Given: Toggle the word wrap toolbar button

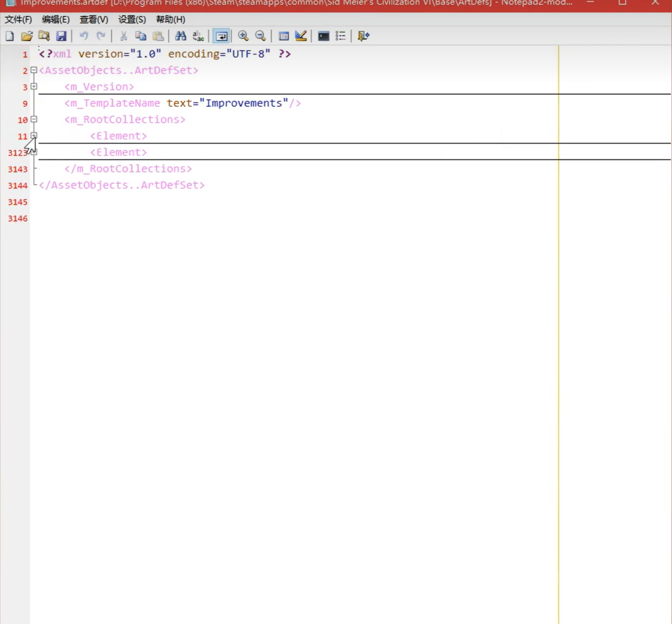Looking at the screenshot, I should pos(221,36).
